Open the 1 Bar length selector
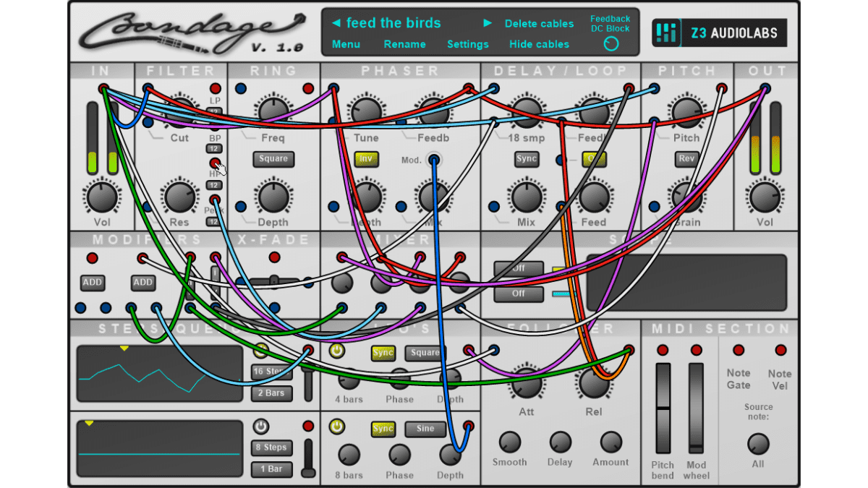Screen dimensions: 868x488 (x=272, y=469)
